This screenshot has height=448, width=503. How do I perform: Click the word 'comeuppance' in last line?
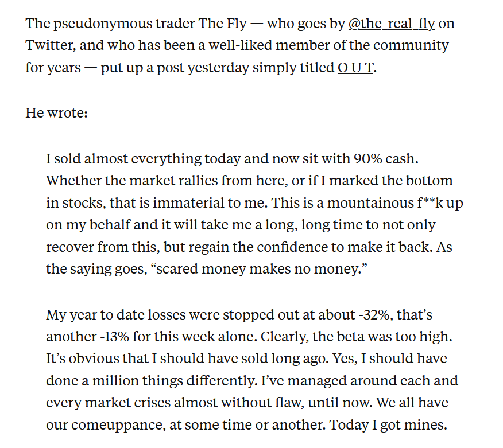tap(118, 426)
